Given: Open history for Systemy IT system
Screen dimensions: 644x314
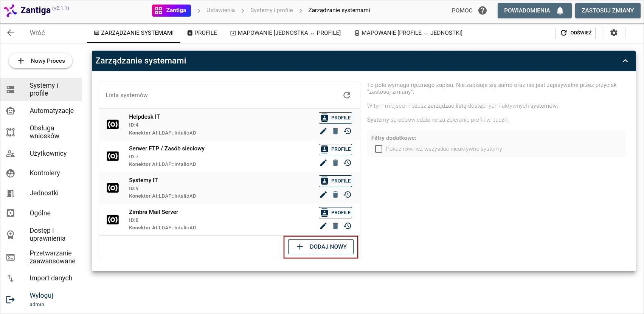Looking at the screenshot, I should [348, 195].
